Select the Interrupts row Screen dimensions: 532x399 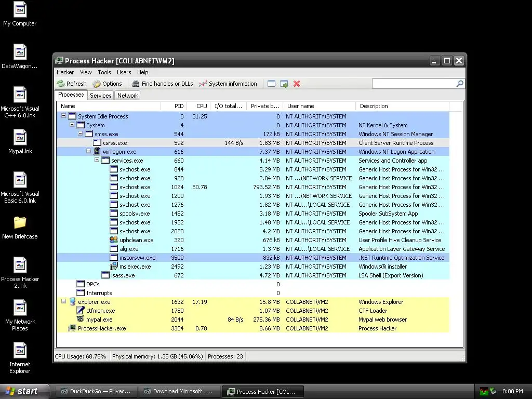tap(253, 293)
